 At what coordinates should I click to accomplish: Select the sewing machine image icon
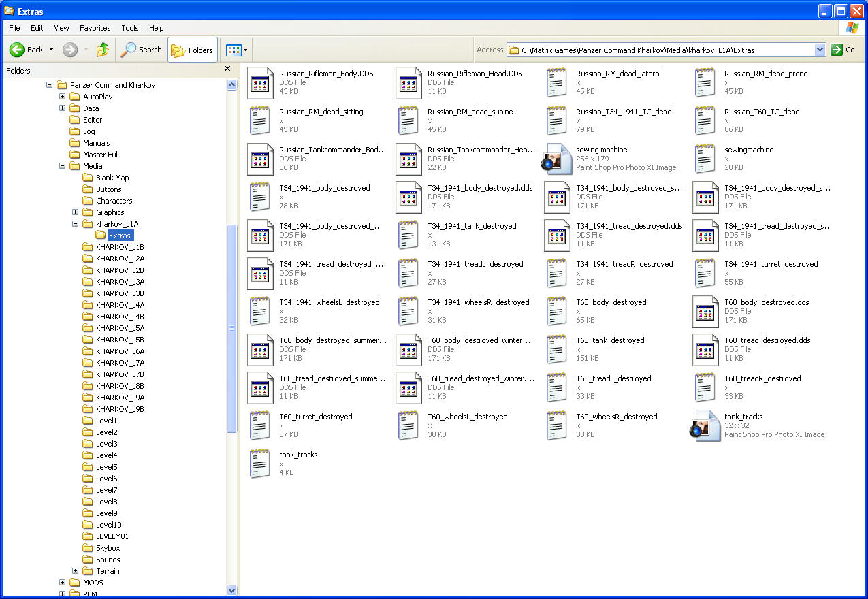pyautogui.click(x=557, y=159)
